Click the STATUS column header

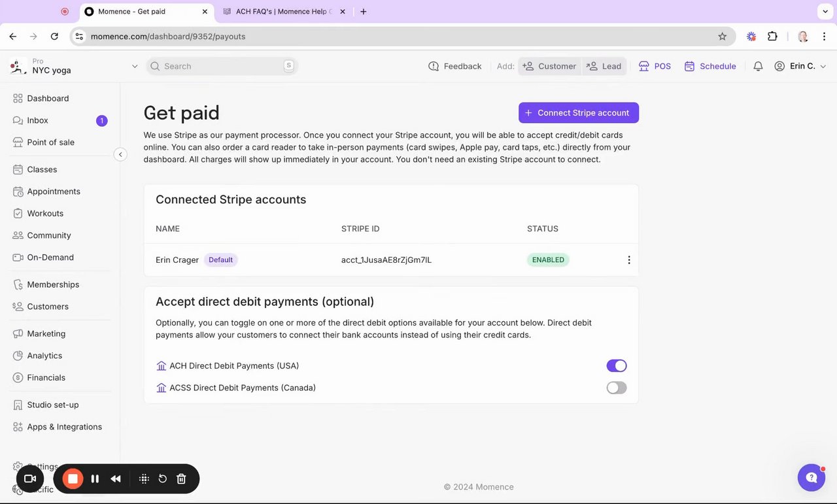point(543,229)
